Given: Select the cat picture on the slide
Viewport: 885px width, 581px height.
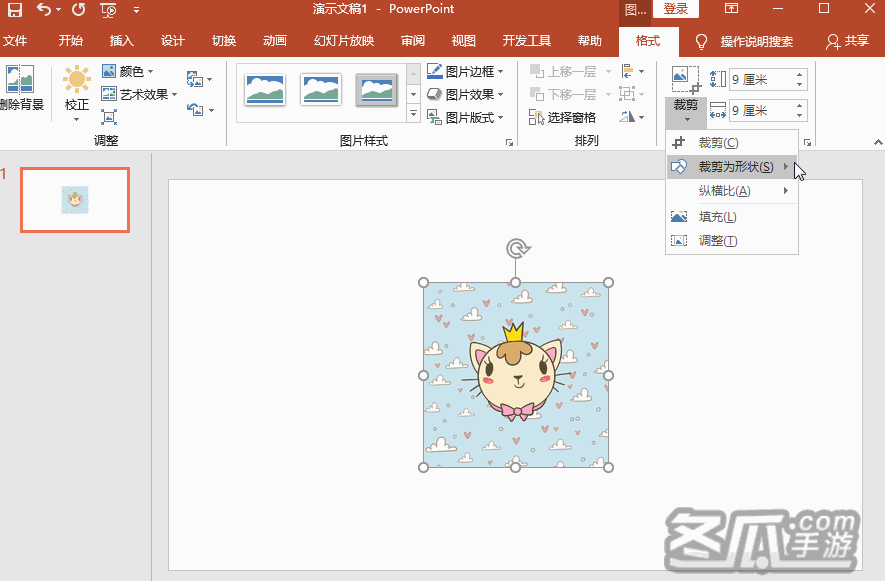Looking at the screenshot, I should click(x=516, y=375).
